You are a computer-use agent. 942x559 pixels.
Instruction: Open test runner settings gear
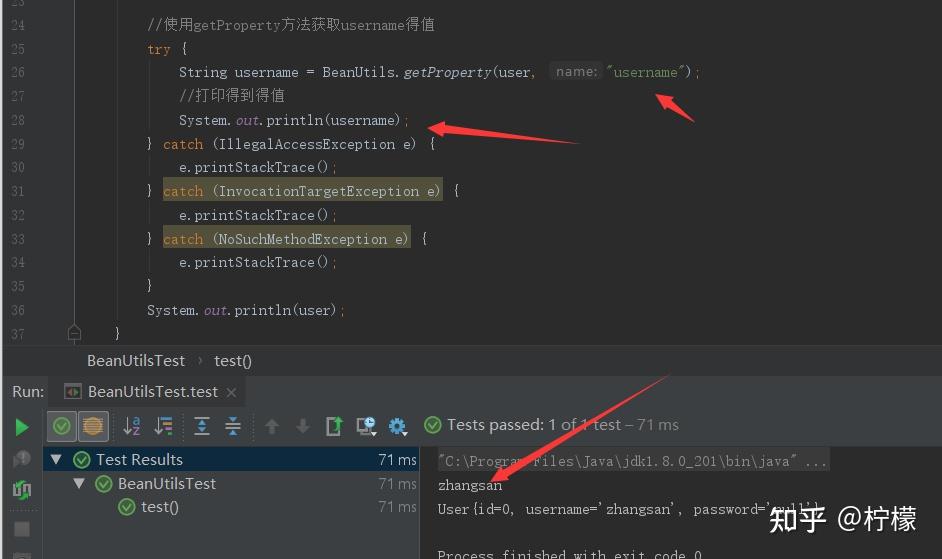coord(397,426)
